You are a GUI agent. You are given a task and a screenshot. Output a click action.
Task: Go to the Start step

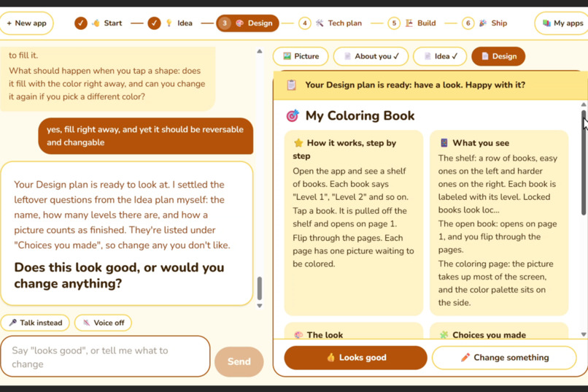[x=98, y=23]
